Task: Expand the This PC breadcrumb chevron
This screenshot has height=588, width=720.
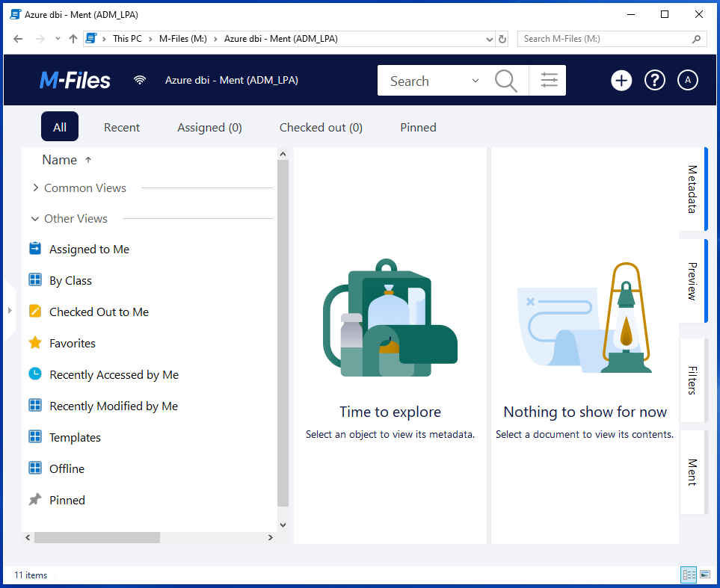Action: [150, 39]
